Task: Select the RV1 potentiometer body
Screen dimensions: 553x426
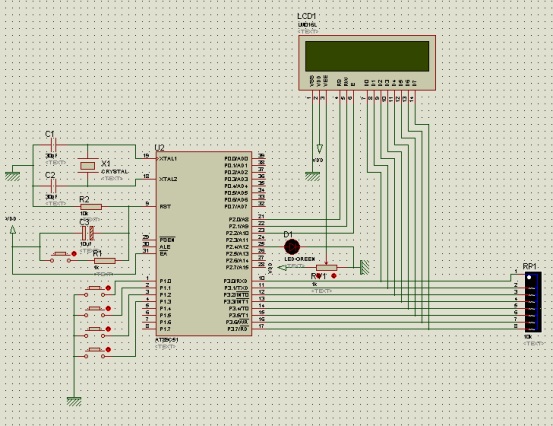Action: pyautogui.click(x=327, y=268)
